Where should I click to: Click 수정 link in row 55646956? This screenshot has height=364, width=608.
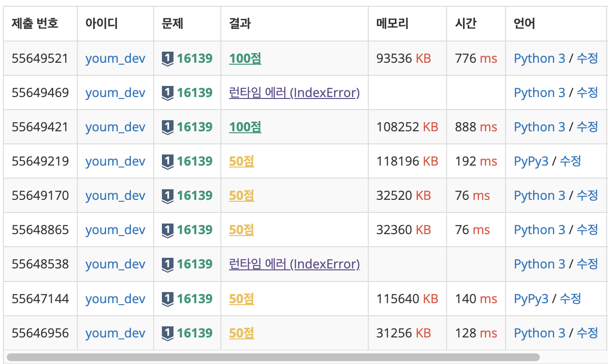[x=588, y=333]
